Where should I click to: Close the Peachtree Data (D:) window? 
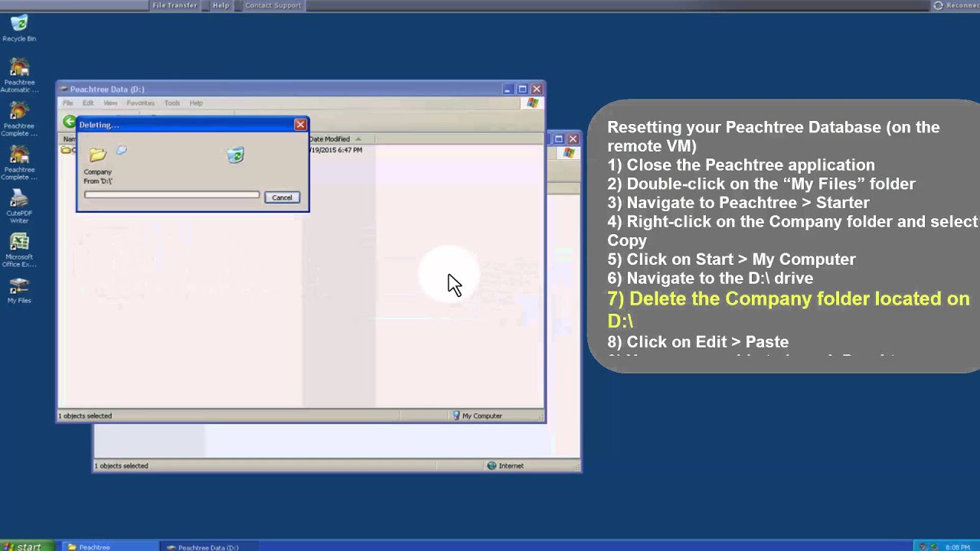(x=537, y=89)
